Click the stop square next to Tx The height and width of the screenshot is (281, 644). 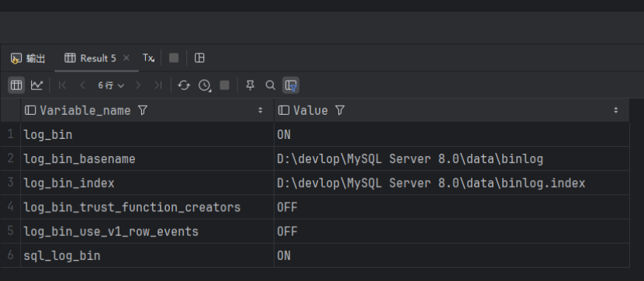coord(174,58)
